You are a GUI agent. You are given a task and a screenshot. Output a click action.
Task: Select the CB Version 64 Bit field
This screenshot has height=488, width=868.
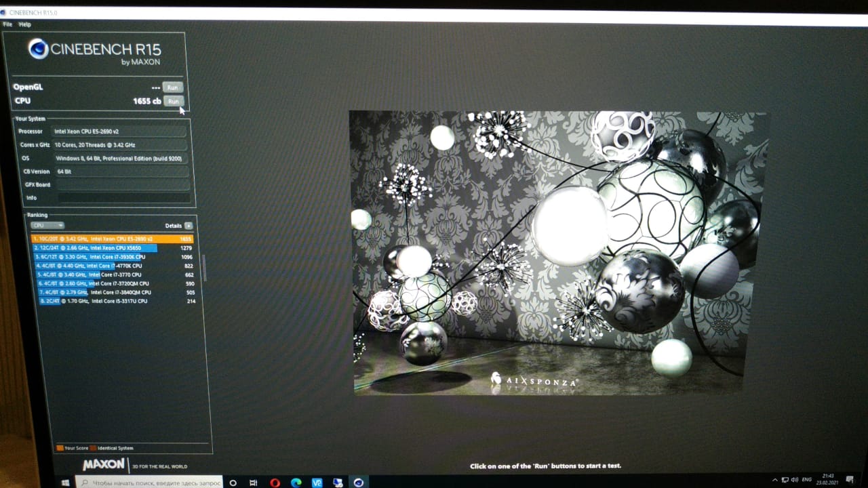click(x=121, y=171)
